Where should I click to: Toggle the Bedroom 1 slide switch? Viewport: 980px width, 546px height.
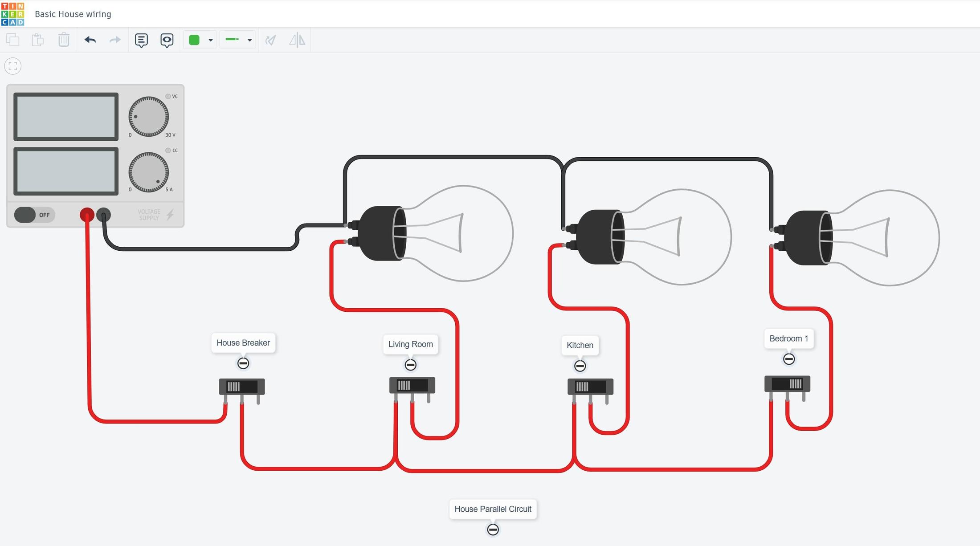(x=787, y=384)
